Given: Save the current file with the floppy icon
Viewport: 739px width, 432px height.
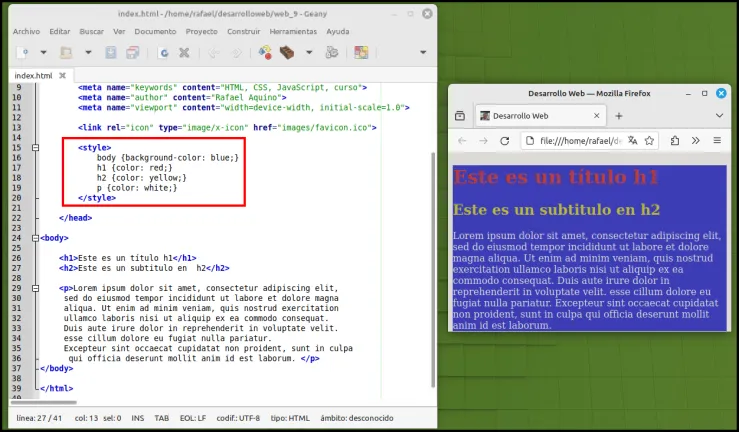Looking at the screenshot, I should pos(111,52).
